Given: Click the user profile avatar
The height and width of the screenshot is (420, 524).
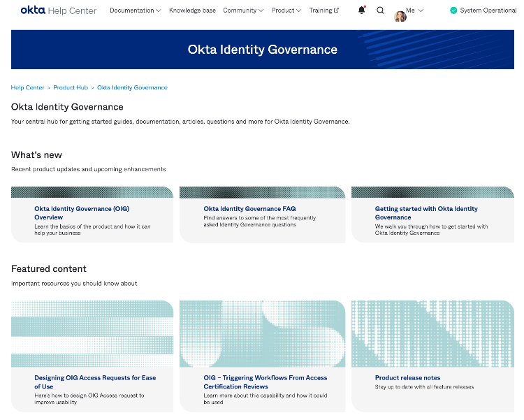Looking at the screenshot, I should click(x=400, y=16).
